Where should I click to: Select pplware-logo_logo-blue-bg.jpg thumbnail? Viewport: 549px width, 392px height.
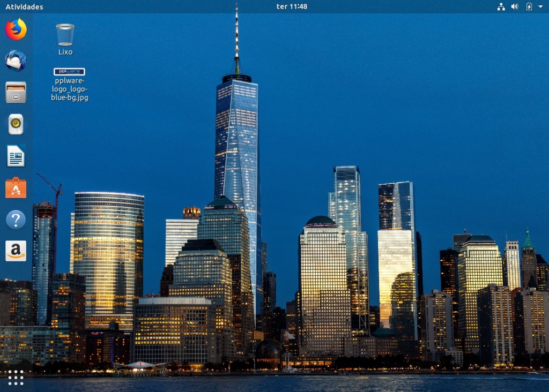pos(69,72)
